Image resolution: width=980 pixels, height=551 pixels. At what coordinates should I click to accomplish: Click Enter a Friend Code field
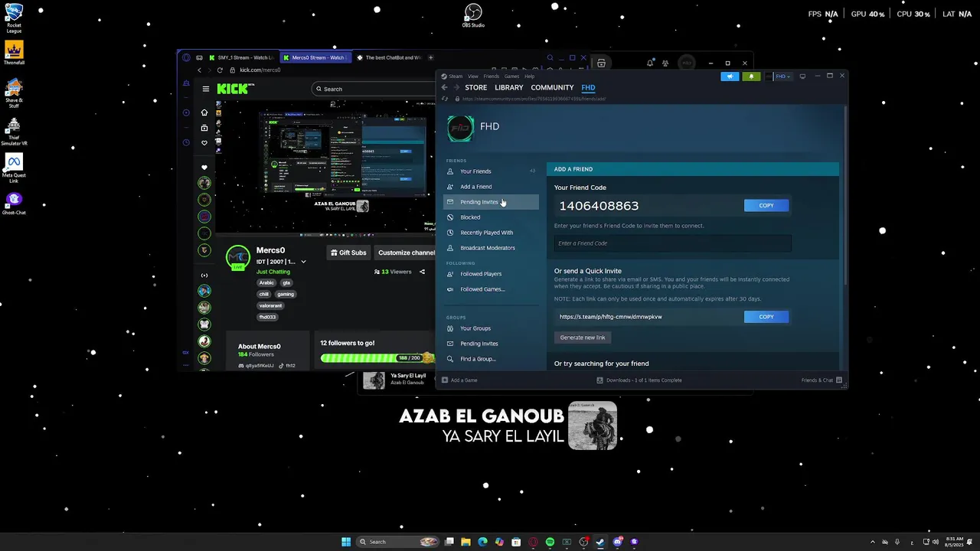[673, 243]
